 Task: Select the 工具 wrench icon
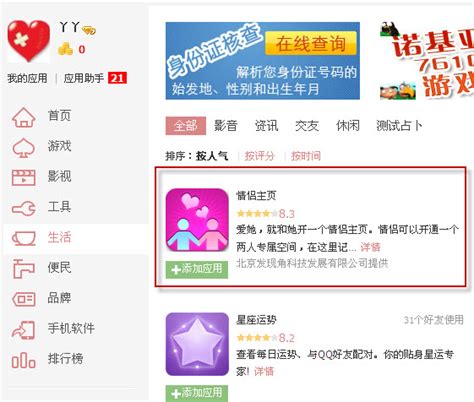pos(24,208)
